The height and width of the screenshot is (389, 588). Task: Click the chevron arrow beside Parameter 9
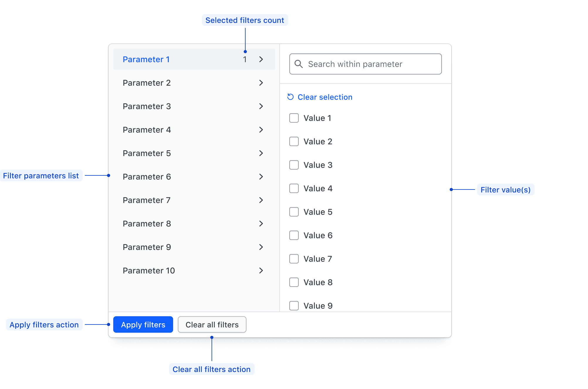(x=261, y=247)
